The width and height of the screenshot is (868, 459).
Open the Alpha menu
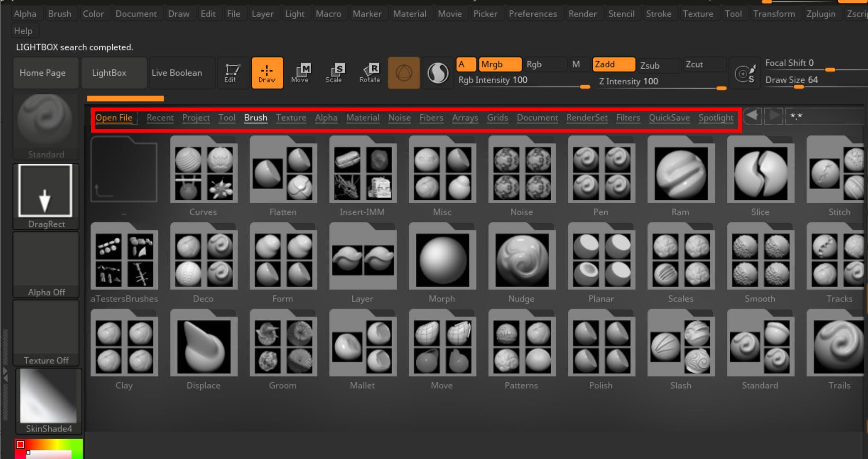25,14
